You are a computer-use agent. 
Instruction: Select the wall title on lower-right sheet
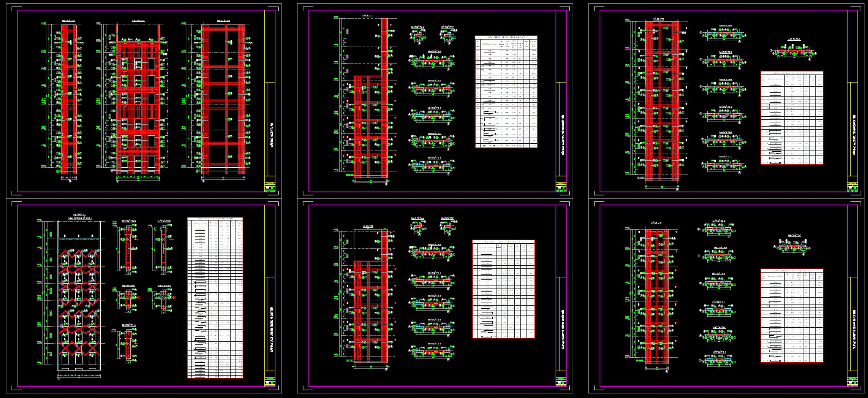pos(656,223)
